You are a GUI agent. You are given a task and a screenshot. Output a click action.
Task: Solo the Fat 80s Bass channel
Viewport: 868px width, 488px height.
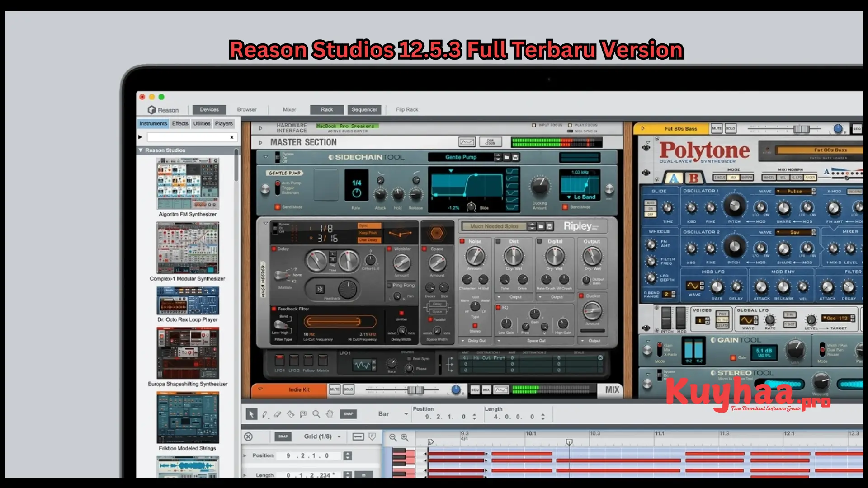731,129
